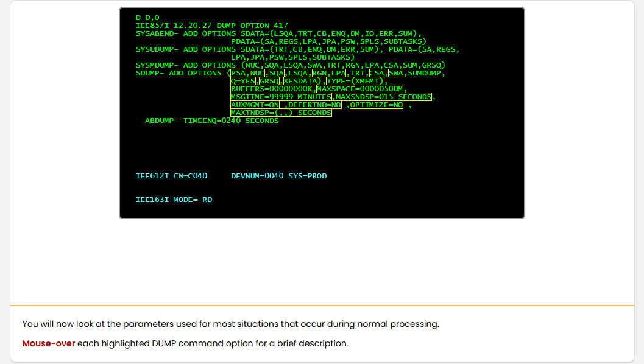Select the highlighted MAXSNDSP=015 SECONDS option
This screenshot has width=644, height=364.
click(x=384, y=97)
